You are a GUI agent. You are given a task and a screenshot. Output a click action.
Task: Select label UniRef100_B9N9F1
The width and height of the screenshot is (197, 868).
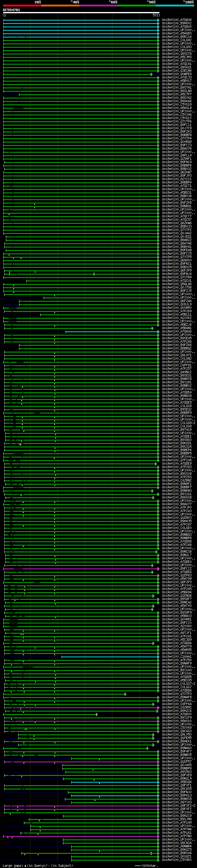[177, 483]
